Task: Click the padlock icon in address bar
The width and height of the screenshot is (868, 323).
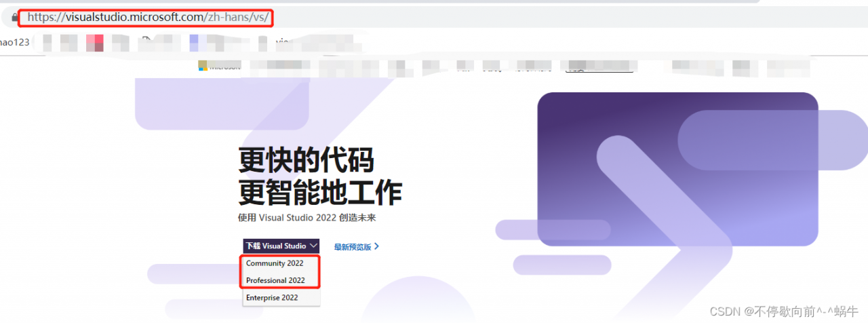Action: [x=15, y=18]
